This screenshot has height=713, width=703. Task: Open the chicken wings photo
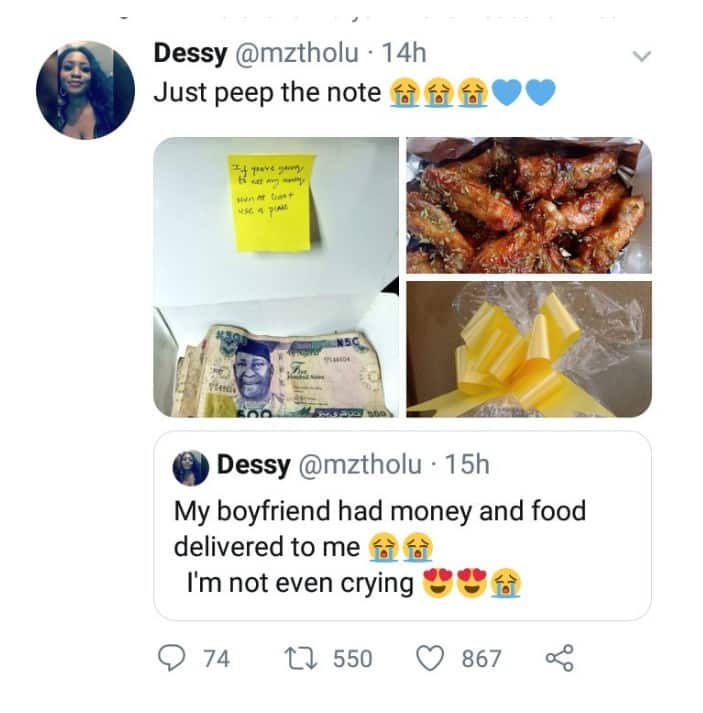pyautogui.click(x=528, y=205)
